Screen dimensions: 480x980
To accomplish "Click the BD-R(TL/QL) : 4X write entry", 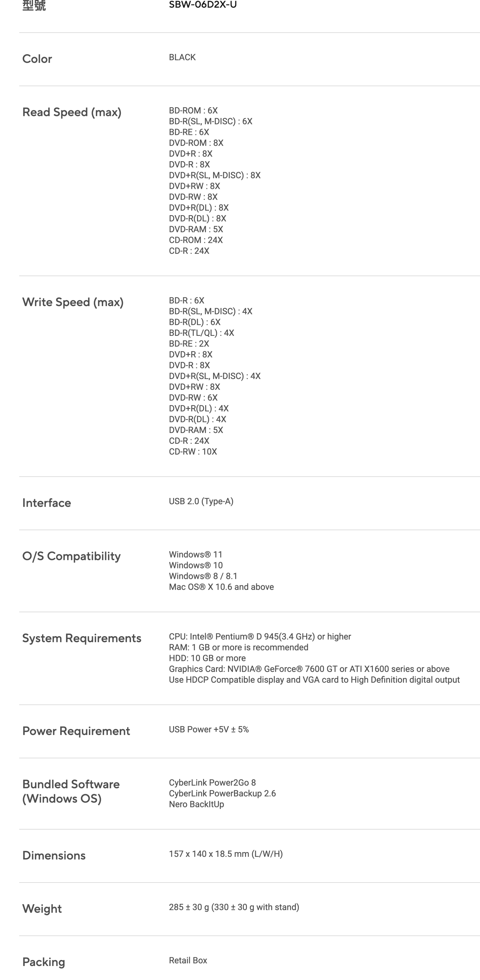I will 201,333.
